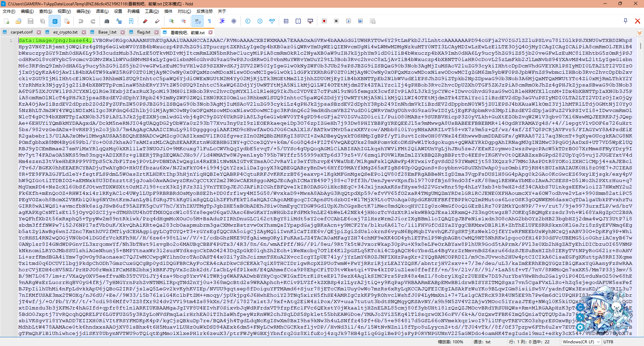Open the Replace dialog icon
This screenshot has height=346, width=644.
point(119,21)
